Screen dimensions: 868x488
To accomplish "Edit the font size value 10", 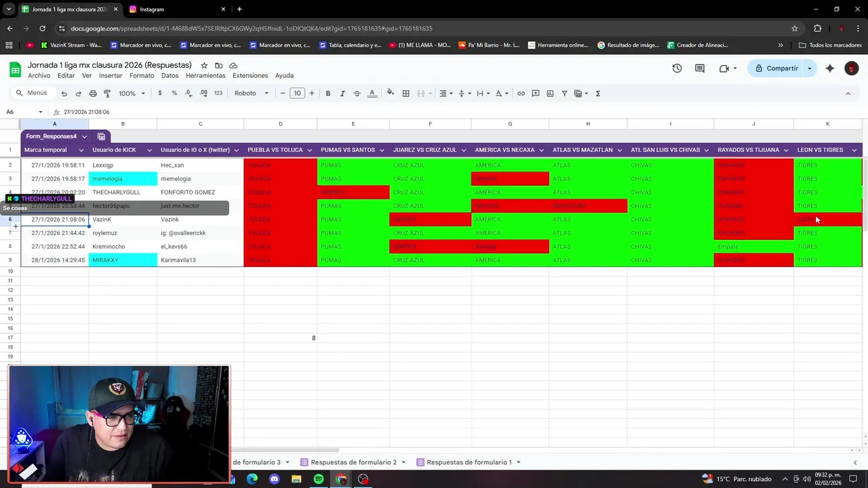I will tap(297, 94).
